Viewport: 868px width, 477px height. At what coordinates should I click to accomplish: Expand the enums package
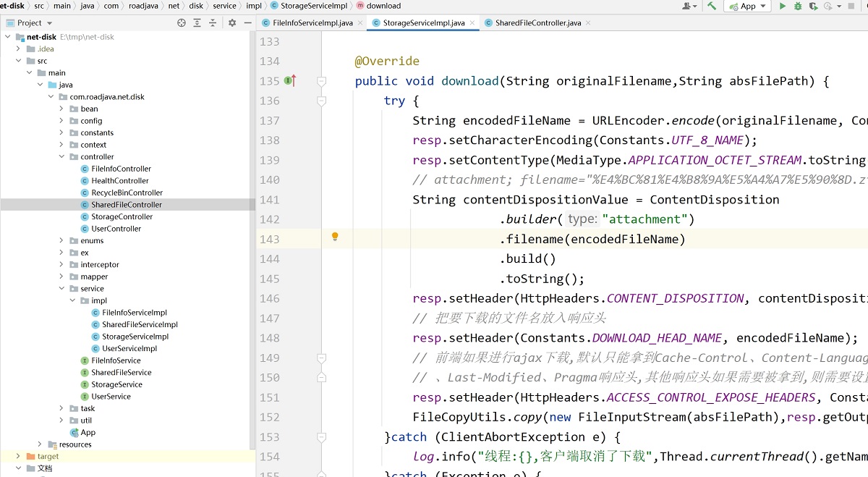tap(61, 240)
